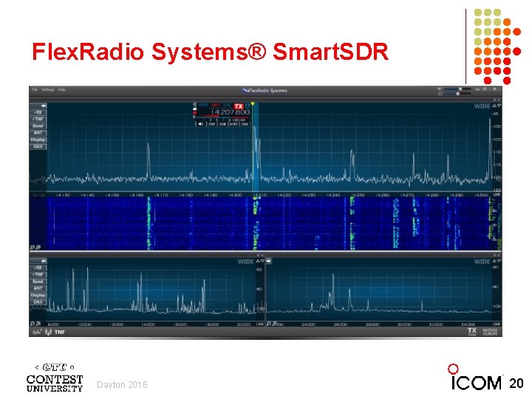Open the DSP tab on slice flag
This screenshot has height=399, width=532.
[x=212, y=124]
